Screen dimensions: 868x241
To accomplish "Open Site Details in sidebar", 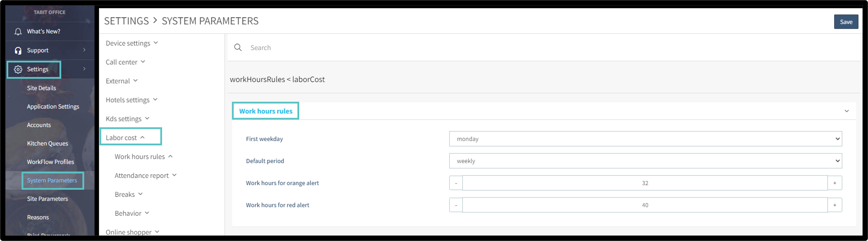I will pyautogui.click(x=41, y=88).
